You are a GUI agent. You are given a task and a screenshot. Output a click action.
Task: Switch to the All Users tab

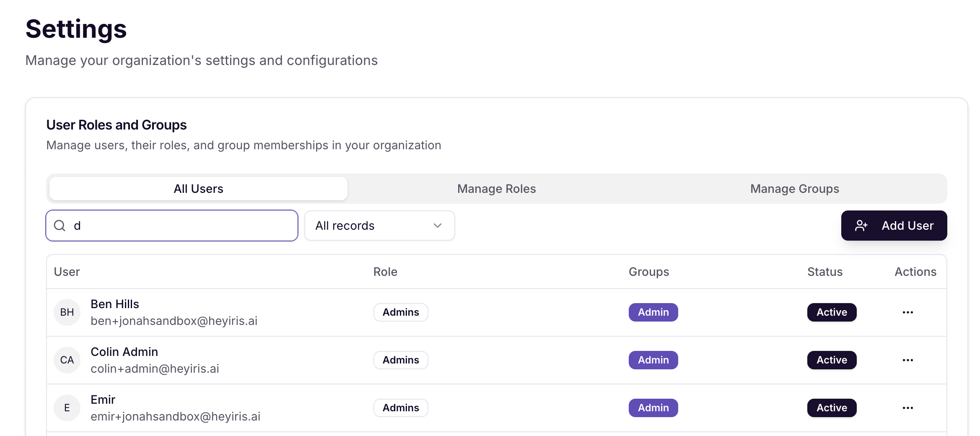[198, 189]
